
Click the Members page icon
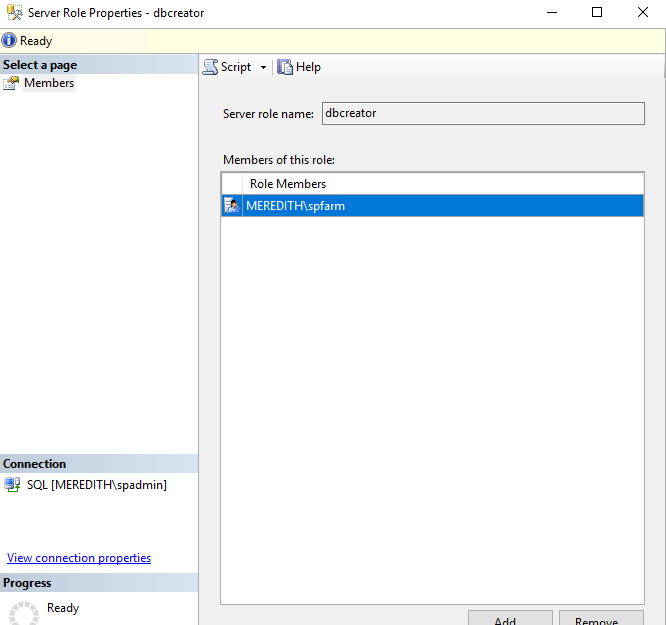(11, 83)
